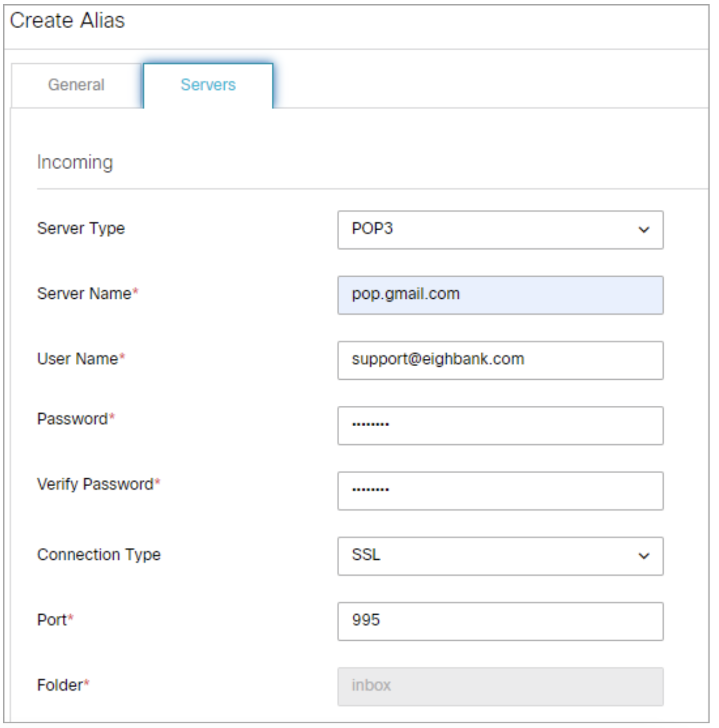Viewport: 719px width, 728px height.
Task: Open the Server Type dropdown chevron
Action: tap(644, 229)
